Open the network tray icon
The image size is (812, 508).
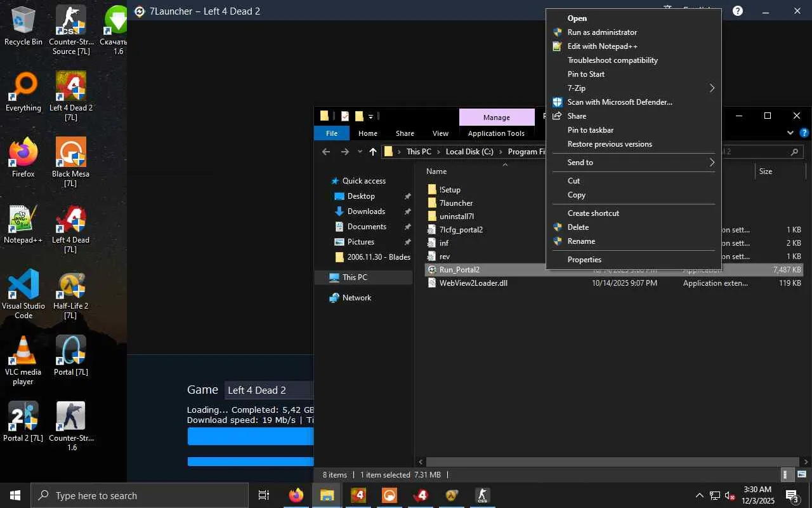[x=715, y=495]
